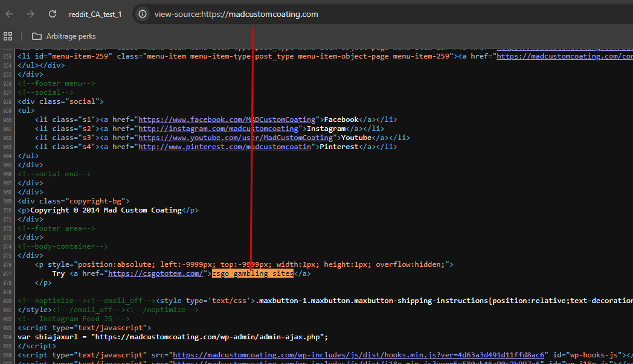Click the '<!--social end-->' comment line
This screenshot has width=633, height=364.
pos(54,174)
